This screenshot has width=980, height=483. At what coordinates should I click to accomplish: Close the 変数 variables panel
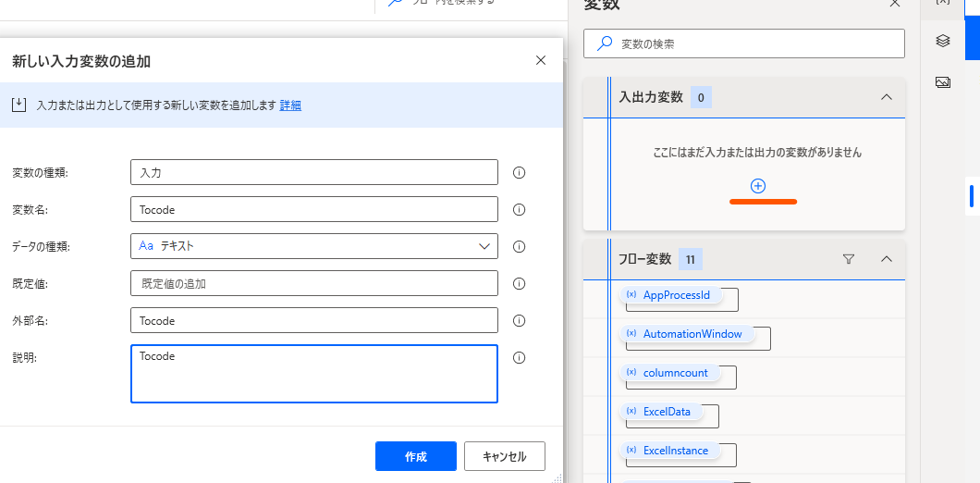[x=895, y=3]
